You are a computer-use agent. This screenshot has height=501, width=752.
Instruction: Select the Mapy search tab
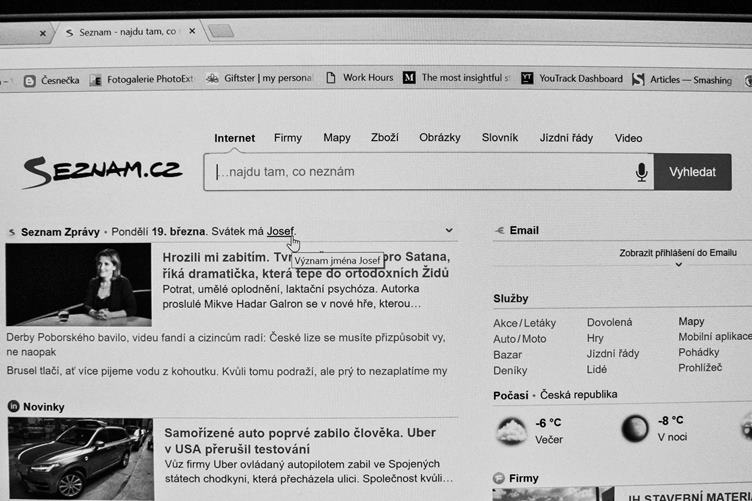coord(337,138)
